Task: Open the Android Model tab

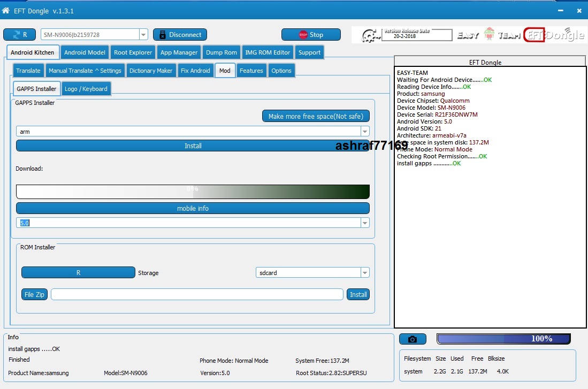Action: point(85,52)
